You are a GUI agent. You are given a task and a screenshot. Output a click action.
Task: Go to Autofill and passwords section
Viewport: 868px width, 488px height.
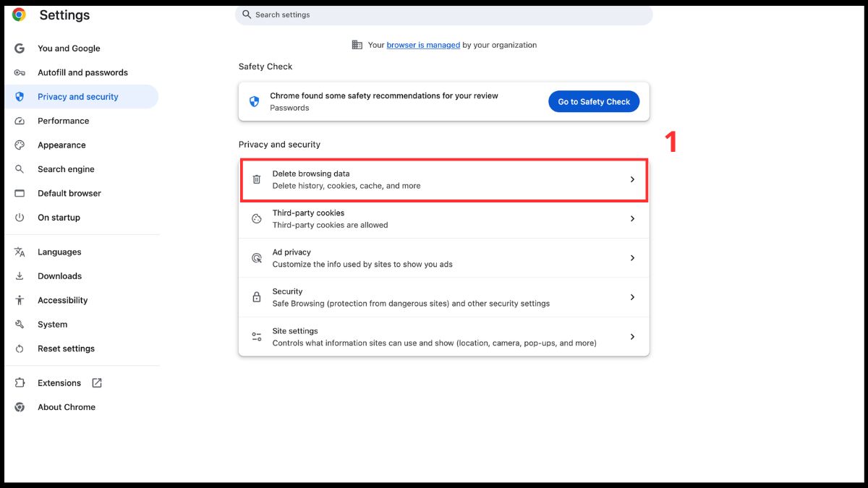[81, 72]
